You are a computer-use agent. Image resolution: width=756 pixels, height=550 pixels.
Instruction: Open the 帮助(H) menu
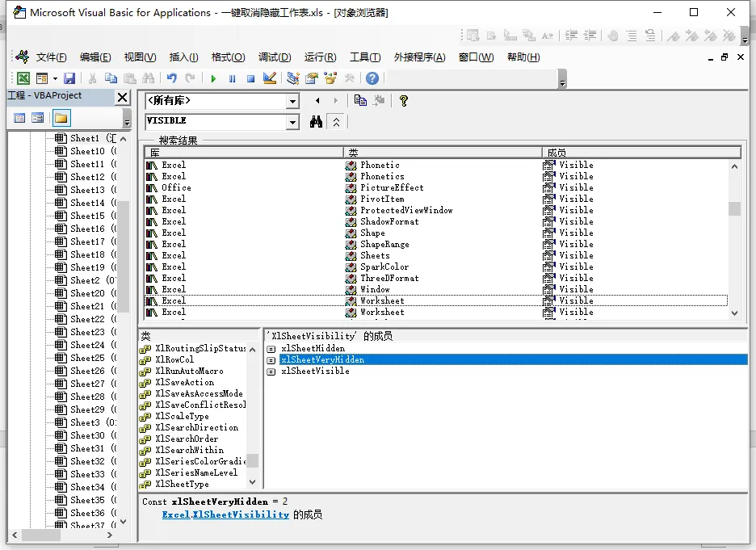tap(523, 57)
